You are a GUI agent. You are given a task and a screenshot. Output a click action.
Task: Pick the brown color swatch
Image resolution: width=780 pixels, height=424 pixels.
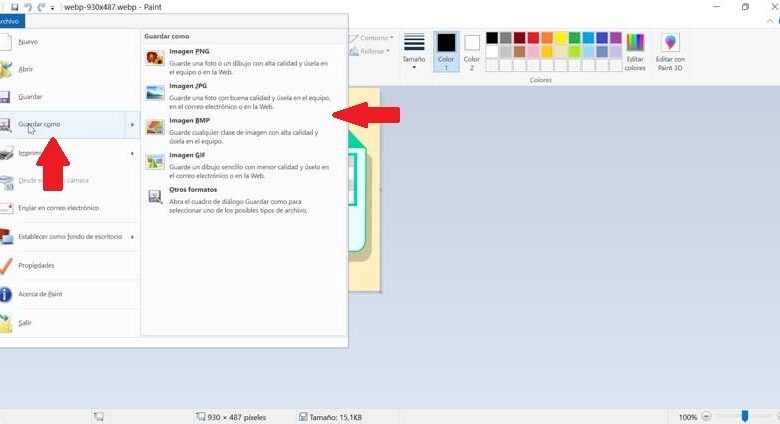[x=519, y=51]
